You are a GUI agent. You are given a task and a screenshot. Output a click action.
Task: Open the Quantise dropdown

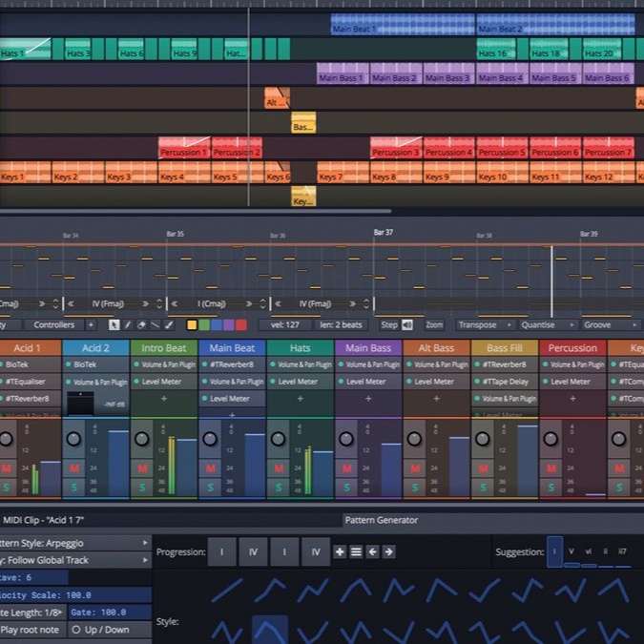click(543, 325)
